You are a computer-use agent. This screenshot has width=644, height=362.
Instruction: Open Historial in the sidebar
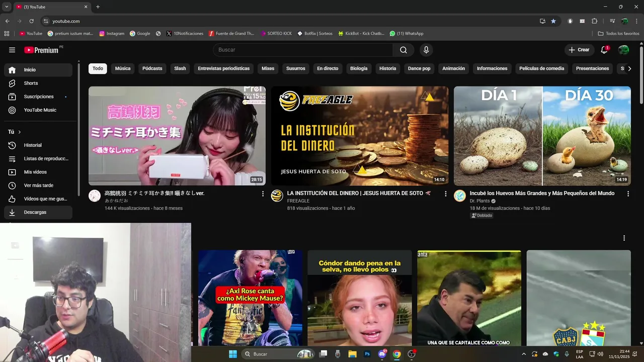(x=38, y=145)
